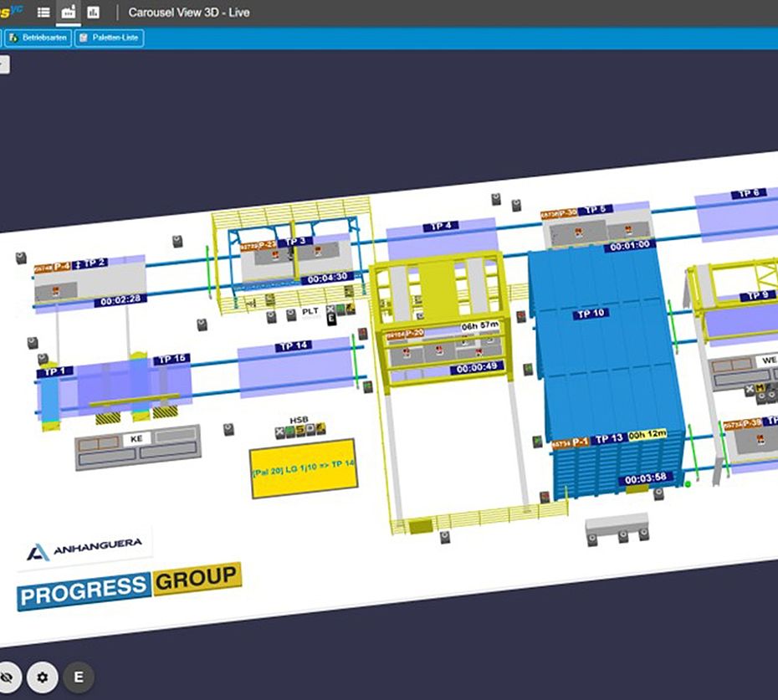The image size is (778, 700).
Task: Click the Progress Group logo
Action: (x=130, y=586)
